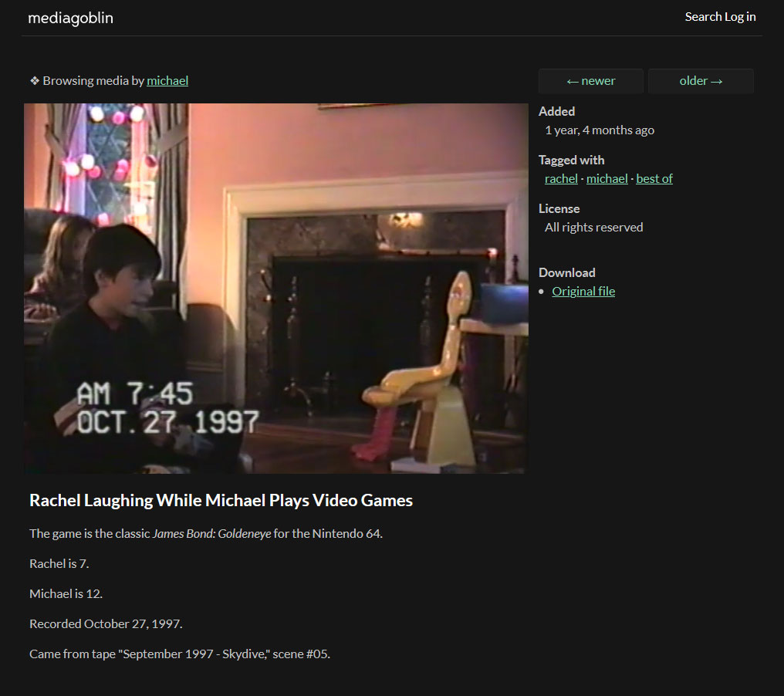Click the italic James Bond: Goldeneye text
The height and width of the screenshot is (696, 784).
click(x=211, y=533)
